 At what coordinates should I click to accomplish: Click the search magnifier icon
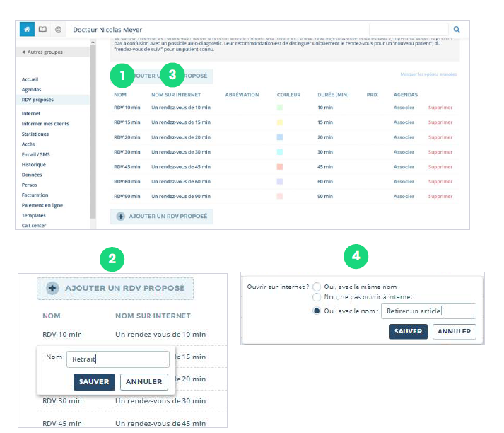[x=457, y=30]
